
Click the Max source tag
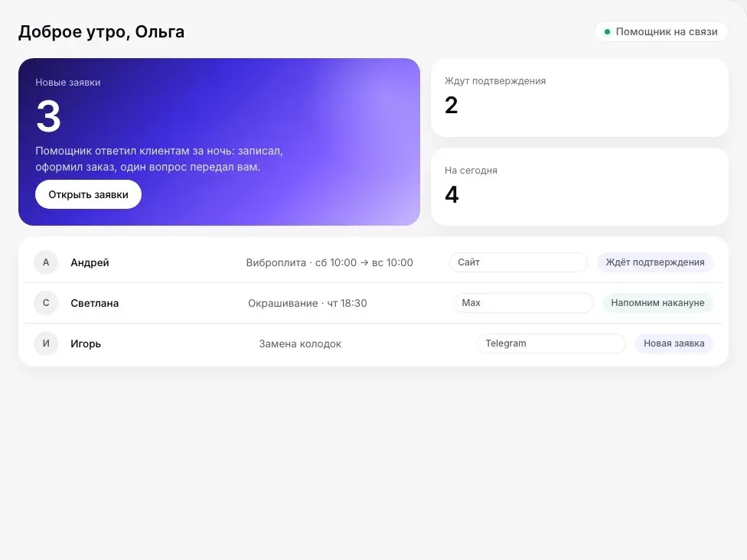click(x=524, y=303)
